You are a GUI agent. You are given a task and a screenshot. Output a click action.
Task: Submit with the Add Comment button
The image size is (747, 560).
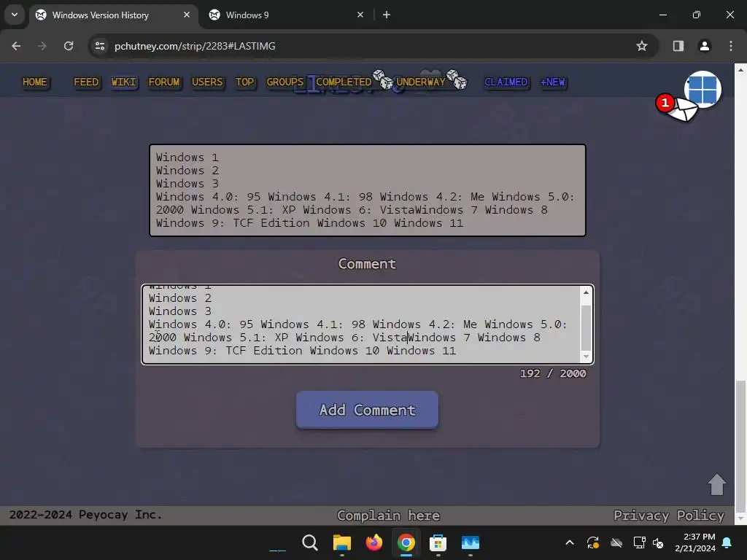tap(367, 410)
